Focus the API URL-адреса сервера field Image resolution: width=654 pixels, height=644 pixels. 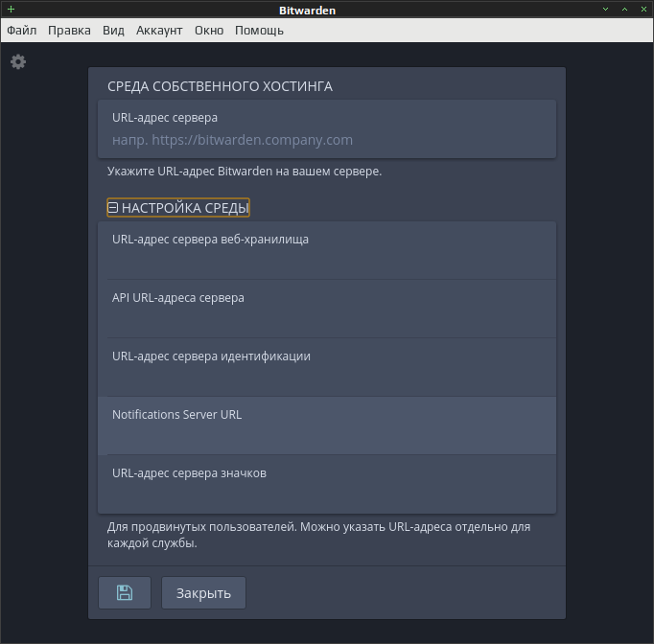click(327, 309)
